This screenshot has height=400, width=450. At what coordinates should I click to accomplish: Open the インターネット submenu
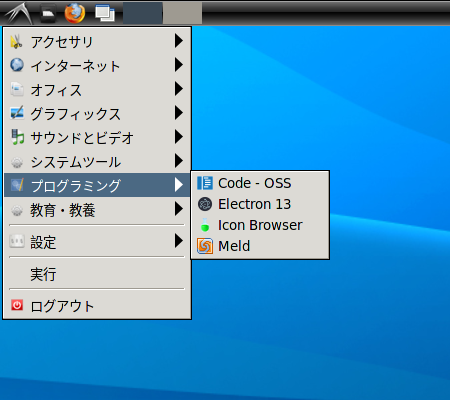click(97, 65)
